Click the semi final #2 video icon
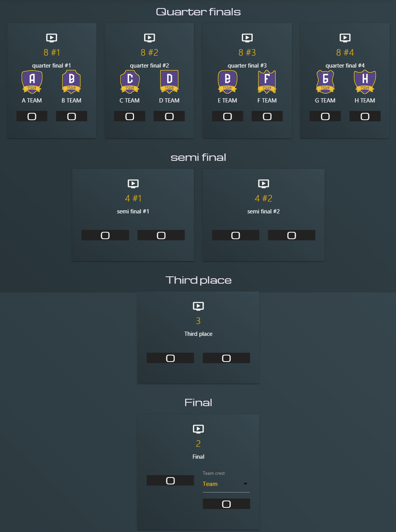 coord(263,183)
